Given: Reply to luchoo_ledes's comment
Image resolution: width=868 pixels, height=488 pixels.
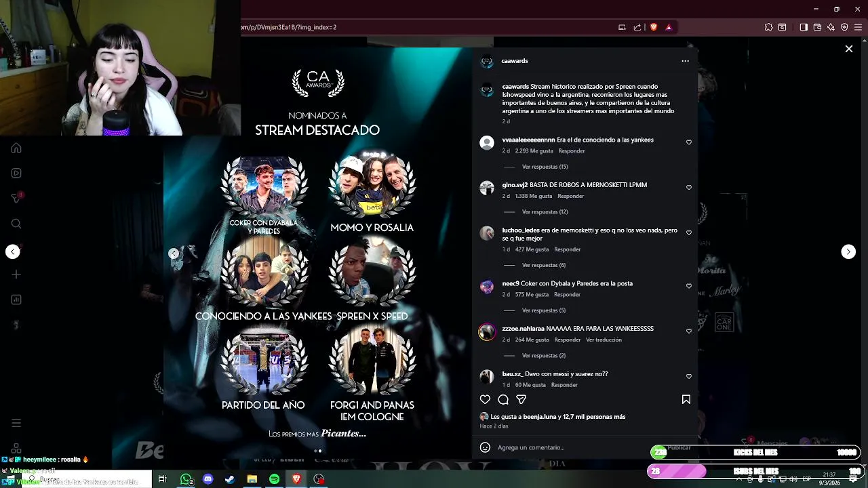Looking at the screenshot, I should click(567, 249).
